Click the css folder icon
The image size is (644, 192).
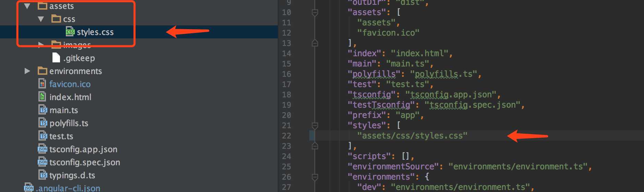pyautogui.click(x=56, y=19)
